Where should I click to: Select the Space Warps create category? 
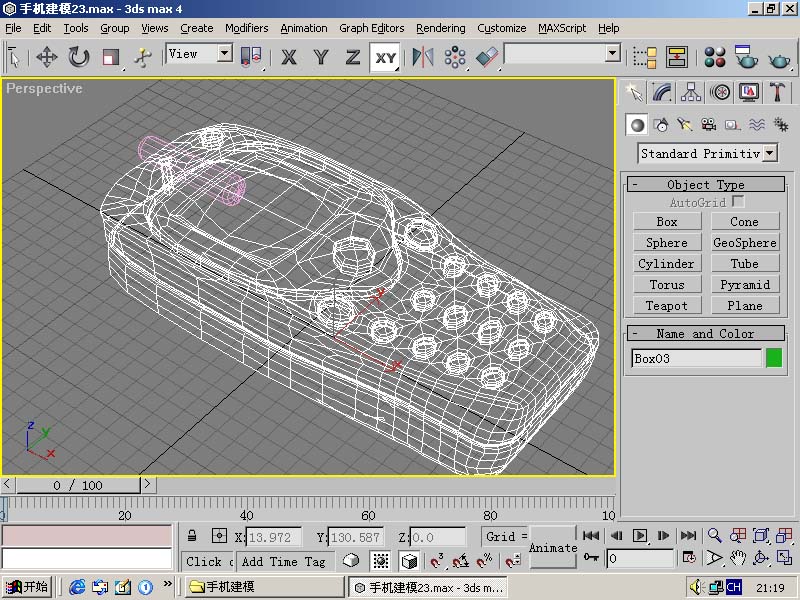pos(757,124)
